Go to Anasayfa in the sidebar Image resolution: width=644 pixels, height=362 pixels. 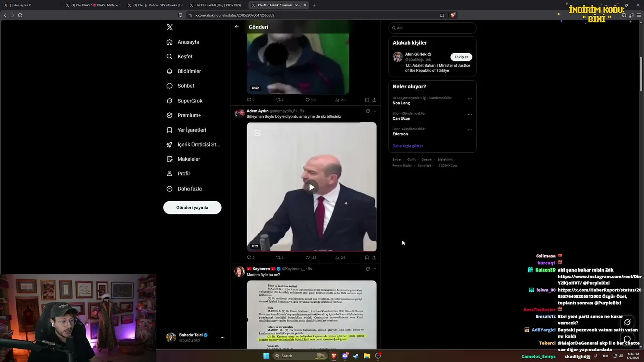[183, 42]
